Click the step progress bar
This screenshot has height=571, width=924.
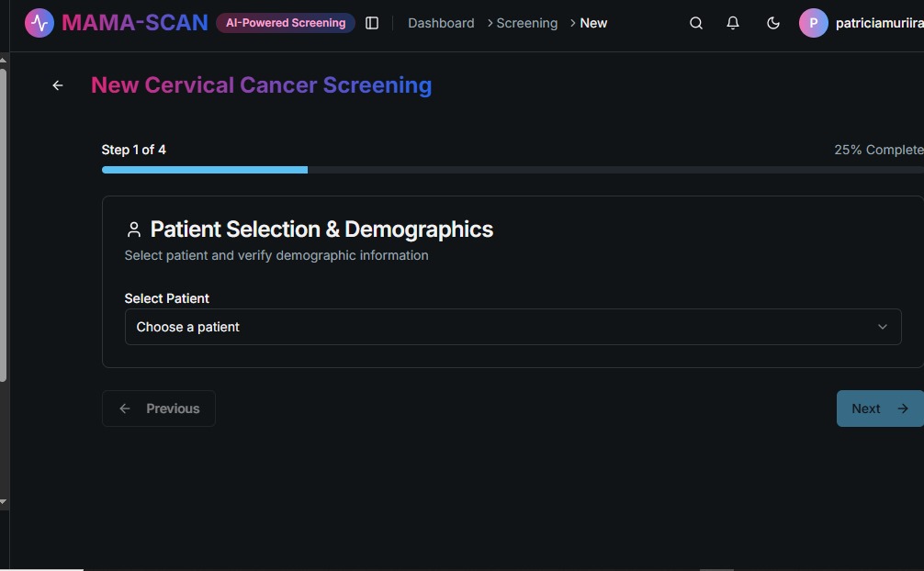coord(513,170)
